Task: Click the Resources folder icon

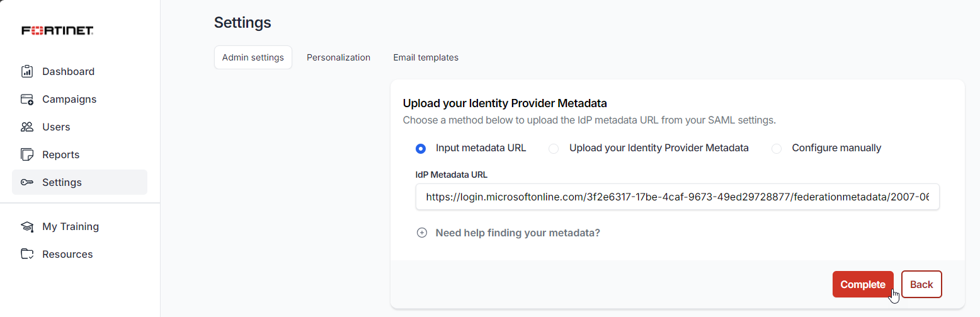Action: click(x=27, y=254)
